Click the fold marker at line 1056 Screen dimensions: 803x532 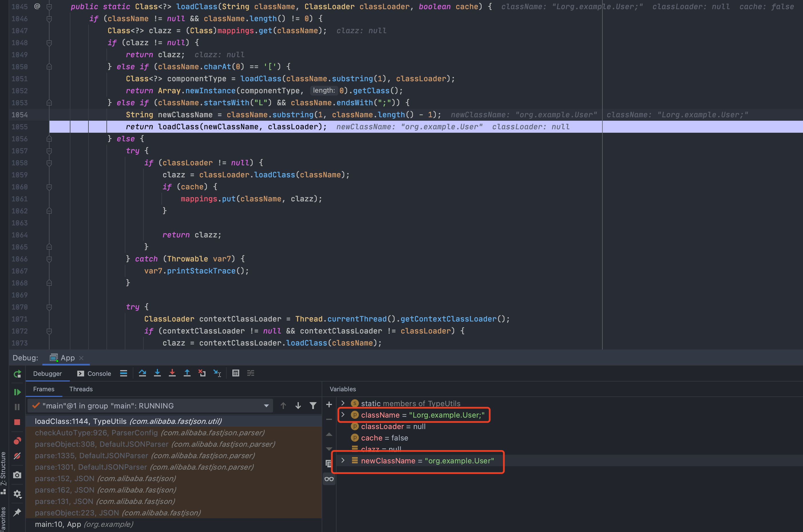[49, 139]
